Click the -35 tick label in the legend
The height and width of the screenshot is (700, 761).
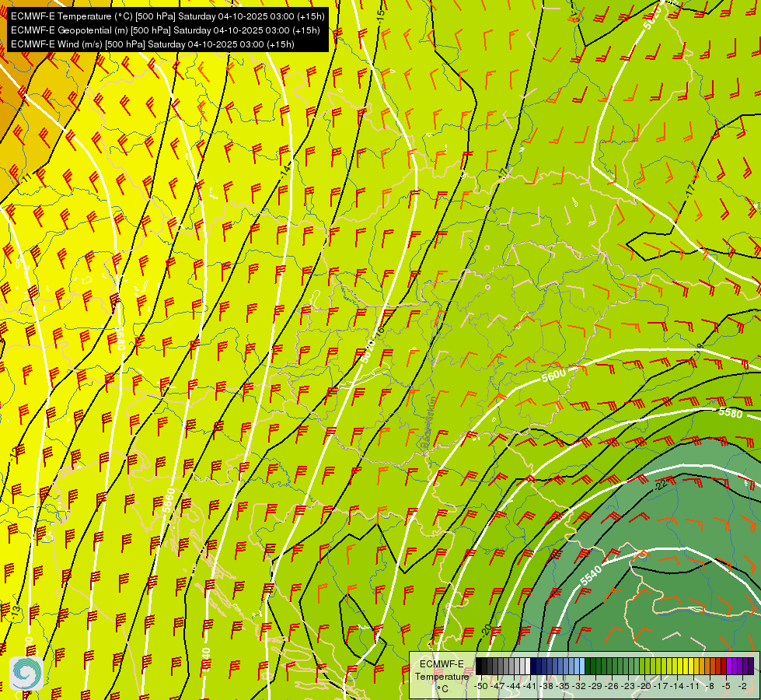563,686
